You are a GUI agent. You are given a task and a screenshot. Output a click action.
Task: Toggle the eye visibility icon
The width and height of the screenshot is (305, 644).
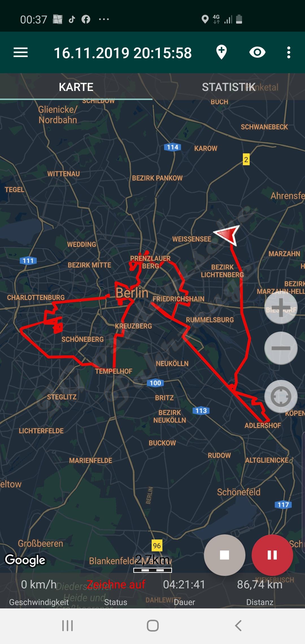[257, 52]
